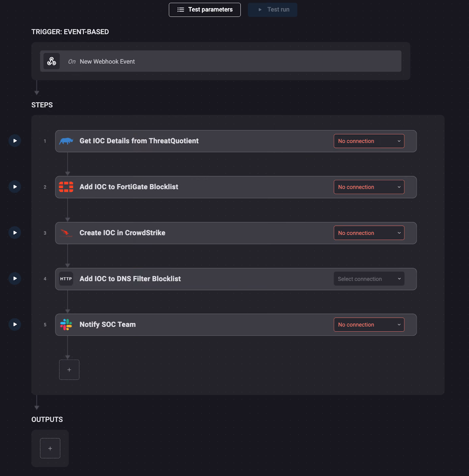Click the Slack icon on Notify SOC Team
Viewport: 469px width, 476px height.
[x=66, y=325]
